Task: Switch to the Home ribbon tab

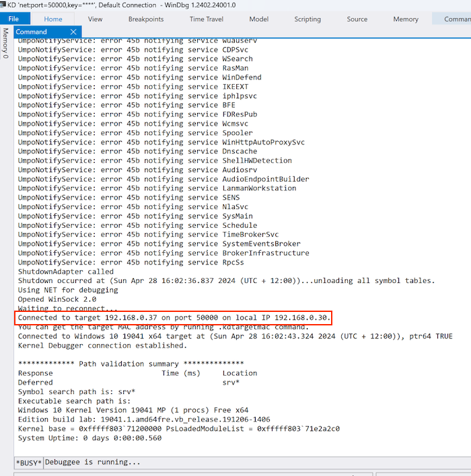Action: click(x=53, y=19)
